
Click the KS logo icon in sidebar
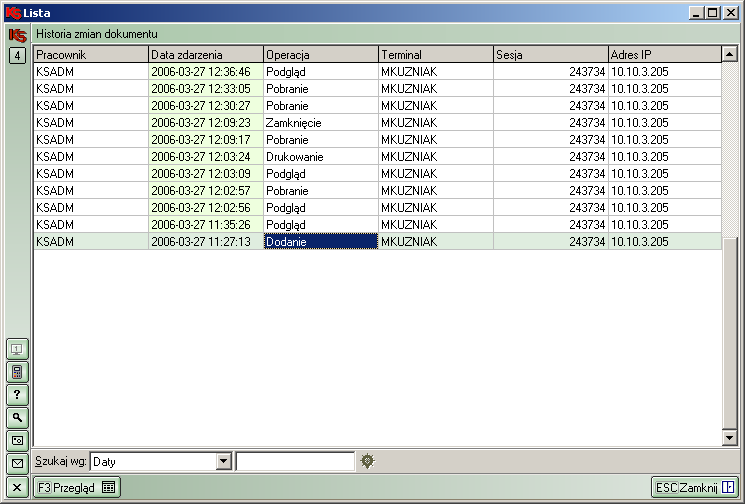coord(17,35)
